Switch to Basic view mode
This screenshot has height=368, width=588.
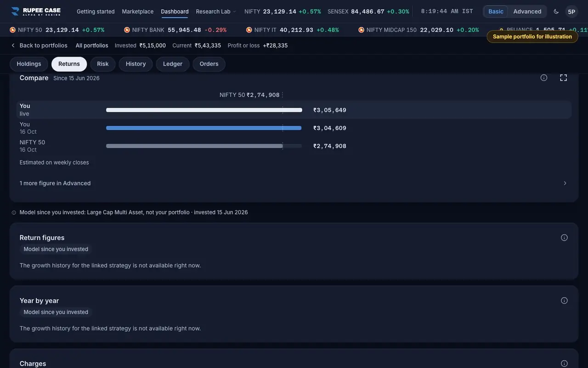tap(496, 11)
